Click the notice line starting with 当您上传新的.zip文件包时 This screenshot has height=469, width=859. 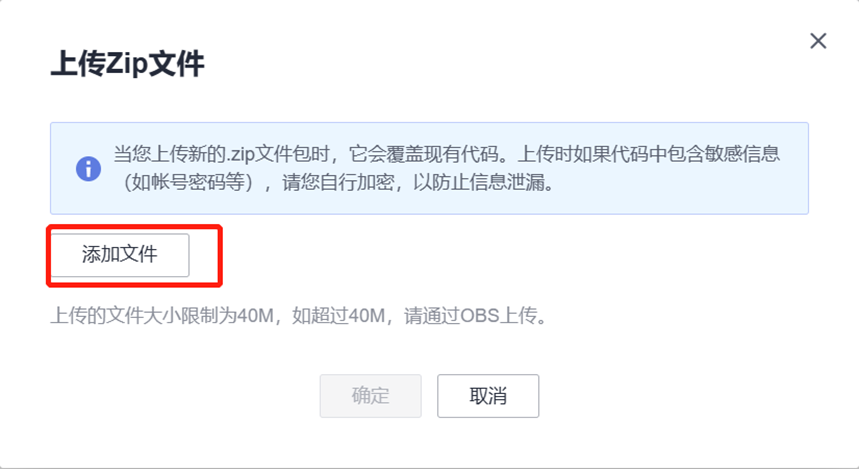tap(446, 154)
